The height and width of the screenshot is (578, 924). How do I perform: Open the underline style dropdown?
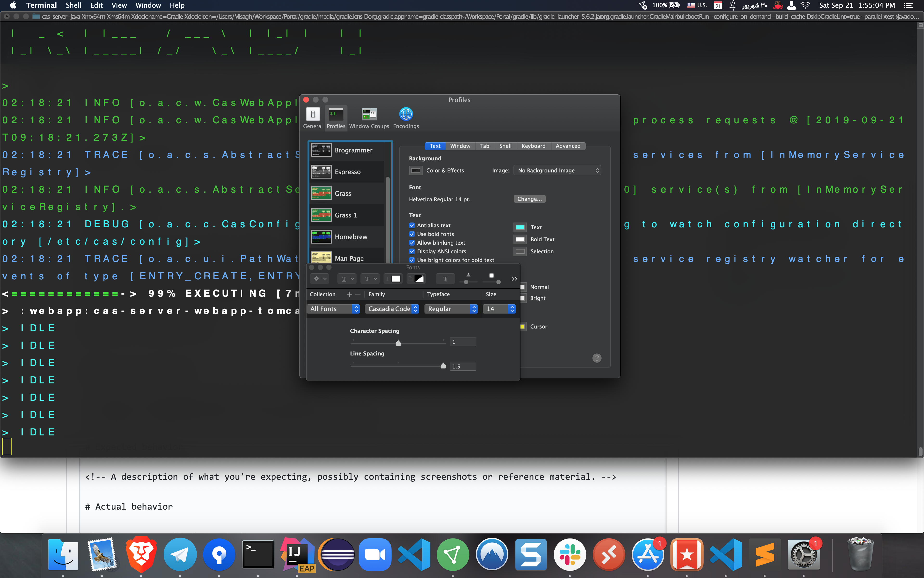(x=347, y=279)
